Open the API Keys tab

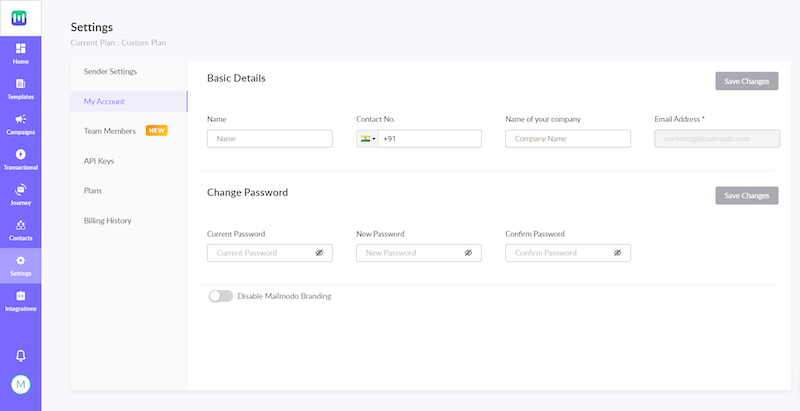(x=99, y=160)
